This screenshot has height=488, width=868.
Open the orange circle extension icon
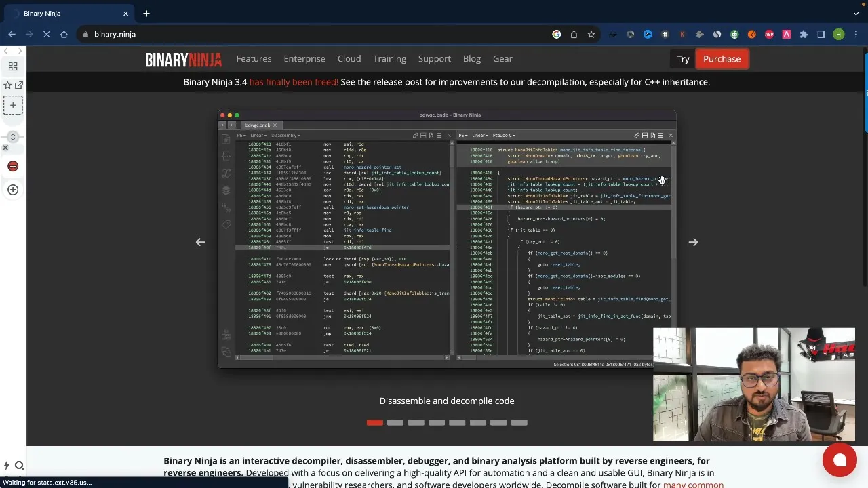(751, 34)
